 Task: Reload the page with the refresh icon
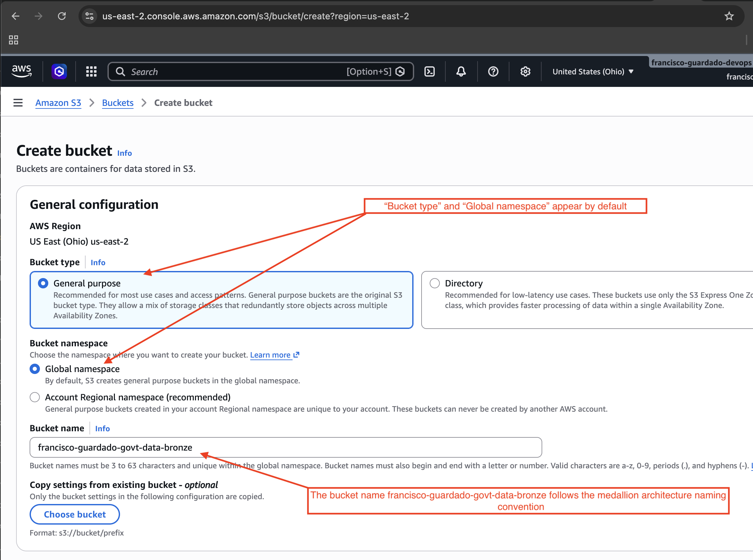(62, 16)
